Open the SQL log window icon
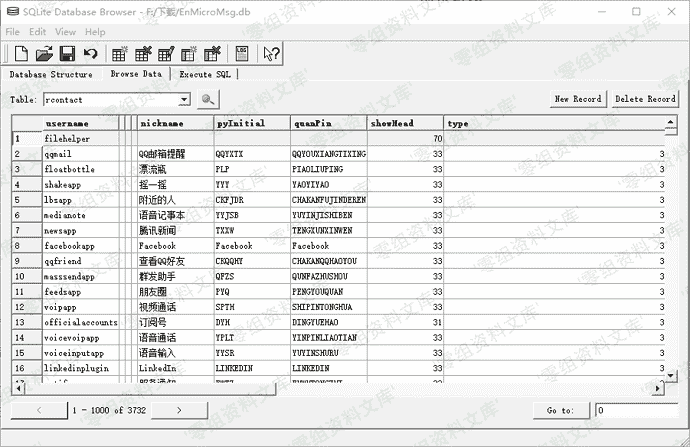Viewport: 690px width, 447px height. point(241,53)
